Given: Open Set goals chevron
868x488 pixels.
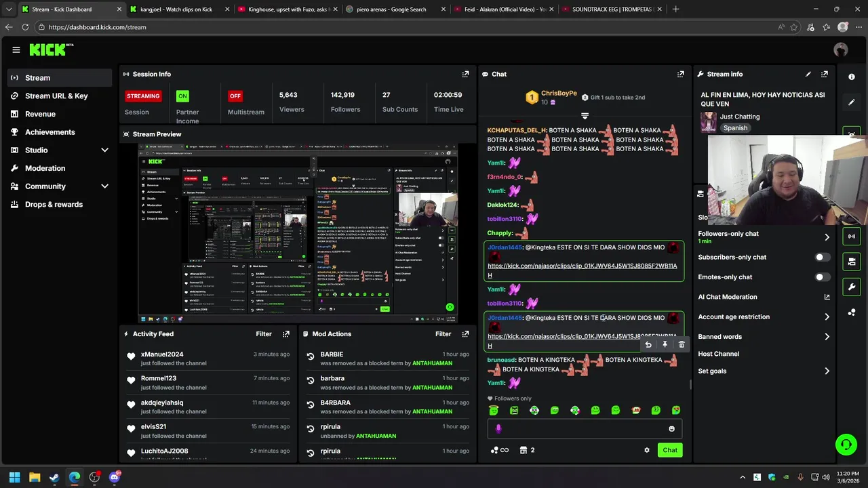Looking at the screenshot, I should coord(827,371).
